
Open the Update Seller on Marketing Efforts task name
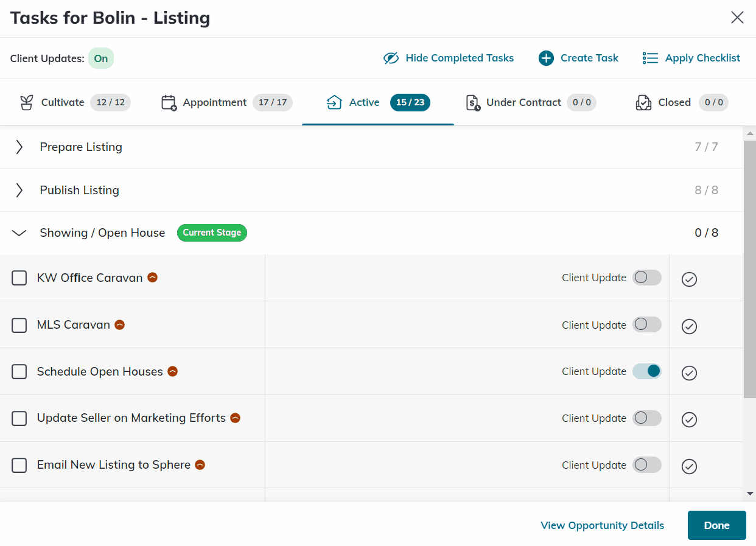coord(131,418)
